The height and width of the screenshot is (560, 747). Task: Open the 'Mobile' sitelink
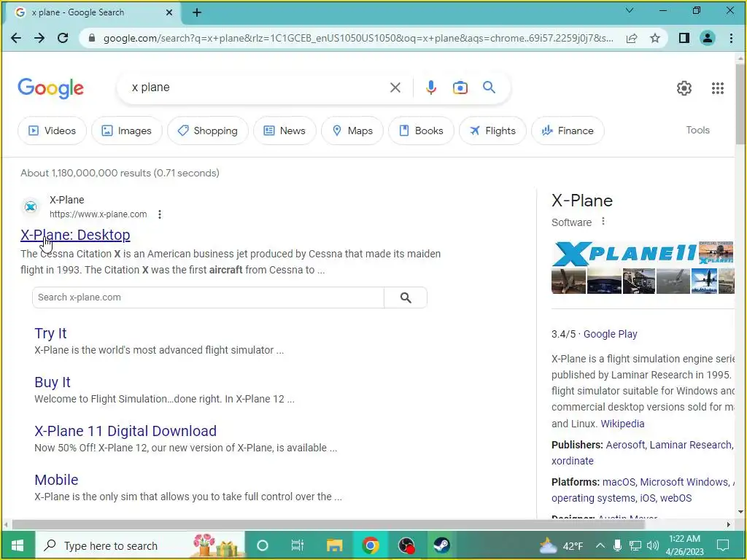tap(56, 480)
